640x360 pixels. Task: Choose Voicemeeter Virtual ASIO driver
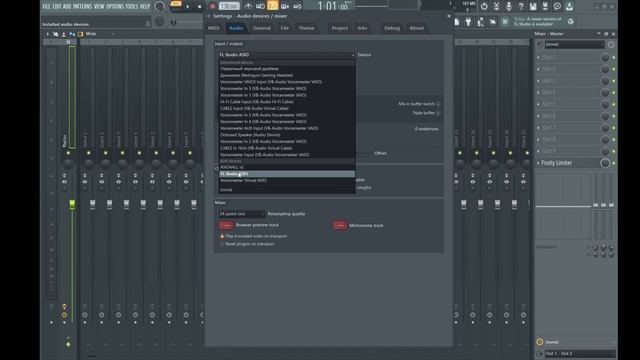pyautogui.click(x=287, y=180)
